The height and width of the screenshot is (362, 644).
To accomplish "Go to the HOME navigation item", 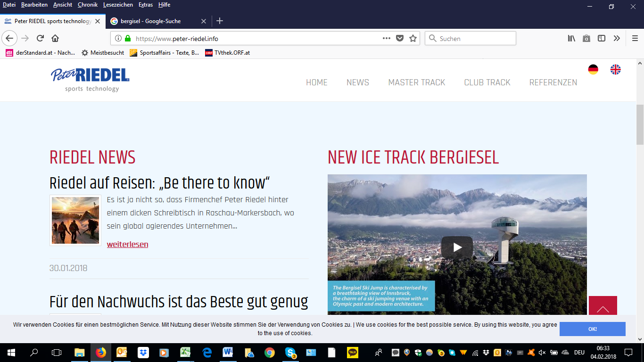I will pos(317,82).
